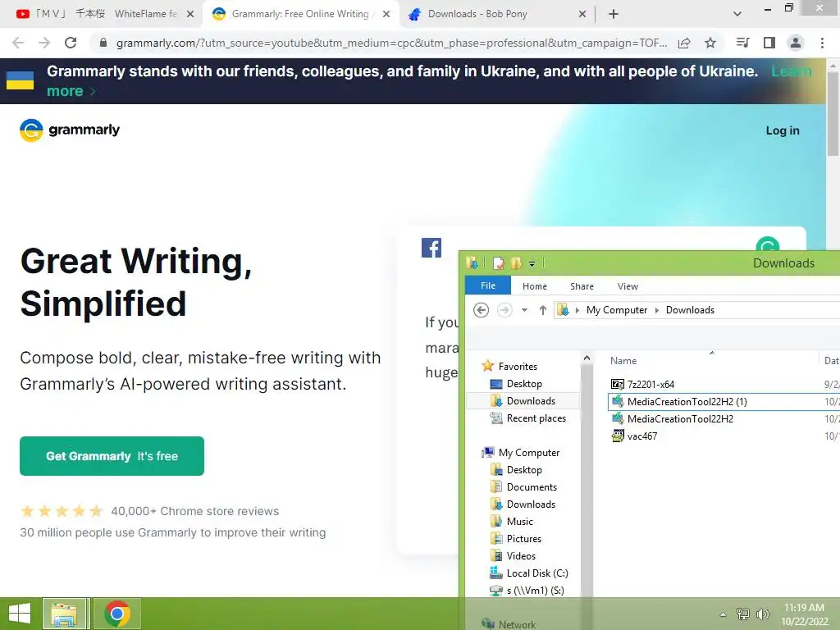Open the Windows Start button
Screen dimensions: 840x630
(20, 614)
